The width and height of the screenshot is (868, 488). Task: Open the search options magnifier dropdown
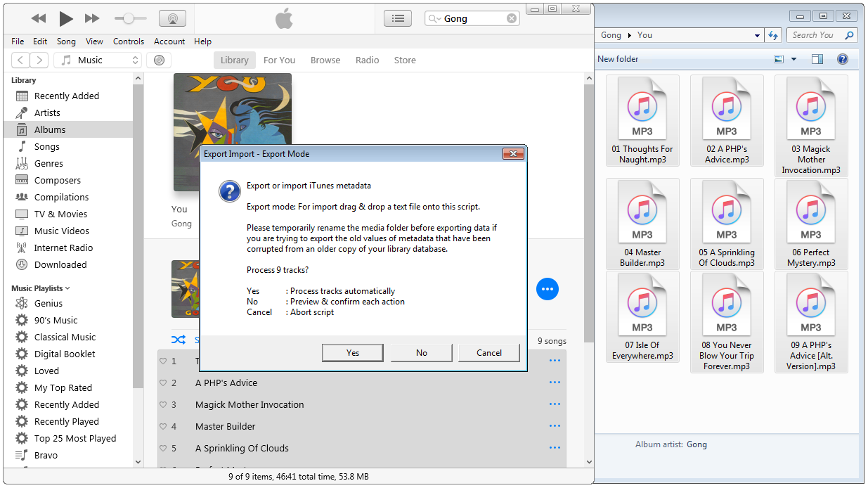pos(435,19)
